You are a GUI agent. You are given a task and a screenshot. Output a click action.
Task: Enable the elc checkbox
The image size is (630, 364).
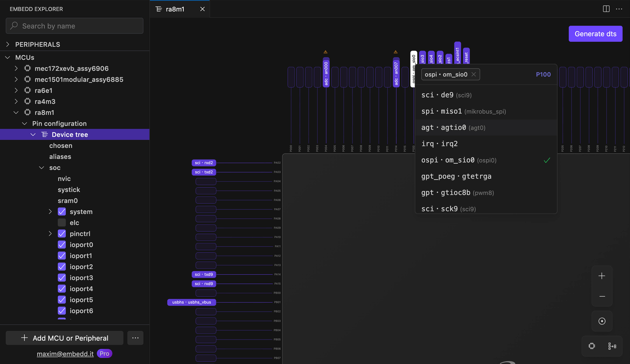point(62,223)
